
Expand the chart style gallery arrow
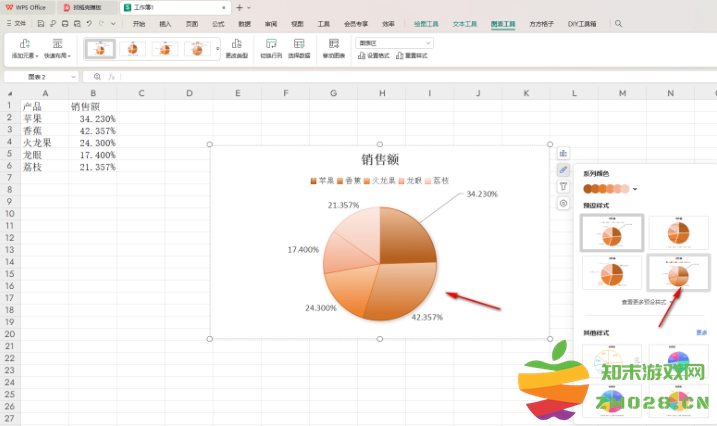tap(217, 48)
